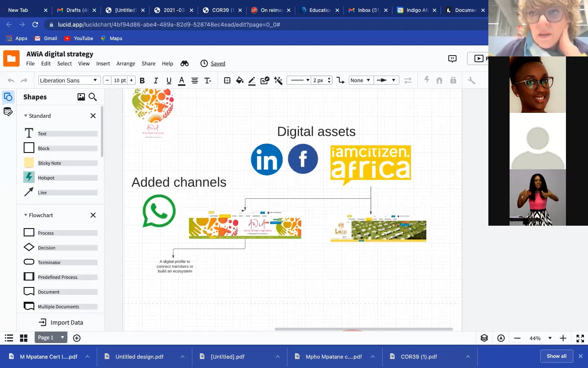Image resolution: width=588 pixels, height=368 pixels.
Task: Open the Liberation Sans font dropdown
Action: click(69, 81)
